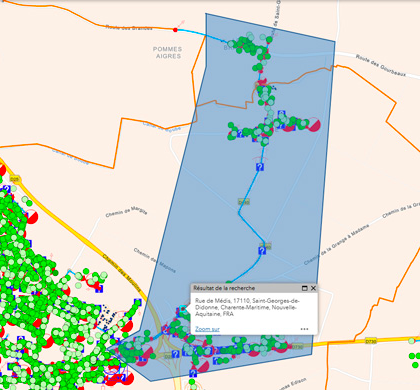Click the D730 shield on the yellow road
This screenshot has width=420, height=390.
371,341
